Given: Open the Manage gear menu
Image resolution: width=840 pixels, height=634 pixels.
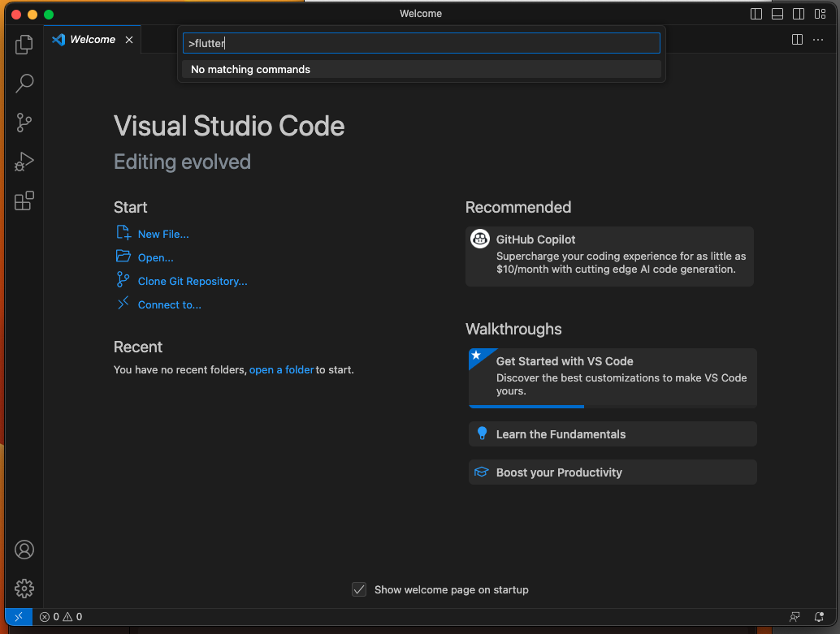Looking at the screenshot, I should click(24, 589).
